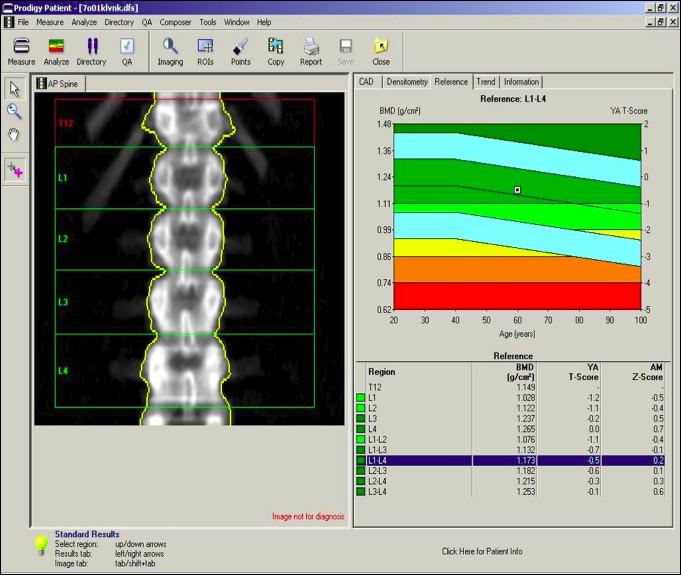Open the Analyze menu
The image size is (681, 575).
tap(84, 22)
